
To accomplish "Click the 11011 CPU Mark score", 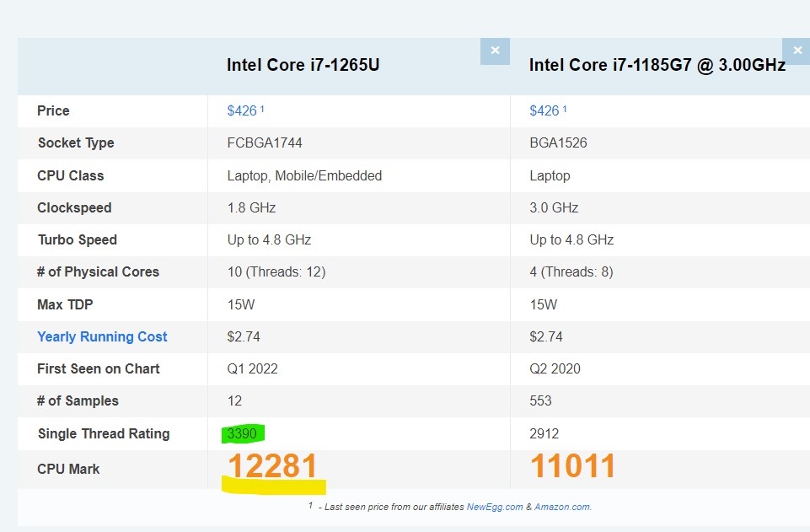I will click(573, 466).
